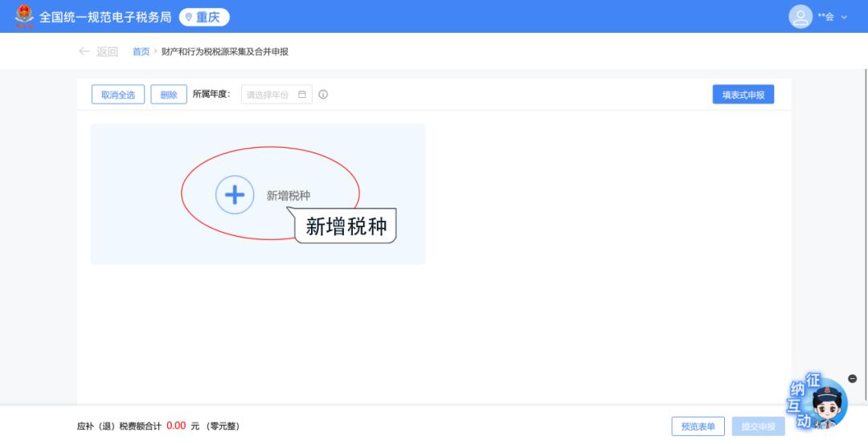The width and height of the screenshot is (868, 444).
Task: Click breadcrumb 财产和行为税税源采集及合并申报
Action: click(225, 52)
